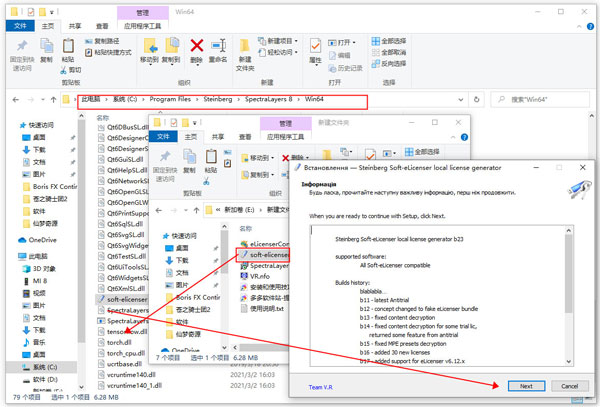Click the New folder icon in back ribbon

click(x=245, y=46)
